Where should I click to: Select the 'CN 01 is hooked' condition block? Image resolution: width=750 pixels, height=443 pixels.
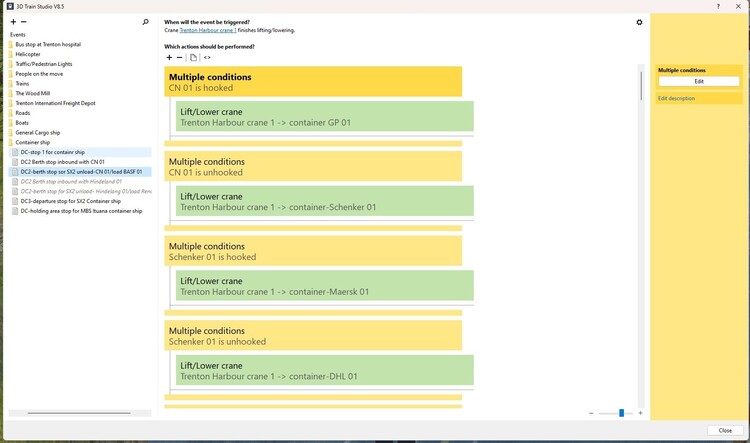tap(313, 82)
